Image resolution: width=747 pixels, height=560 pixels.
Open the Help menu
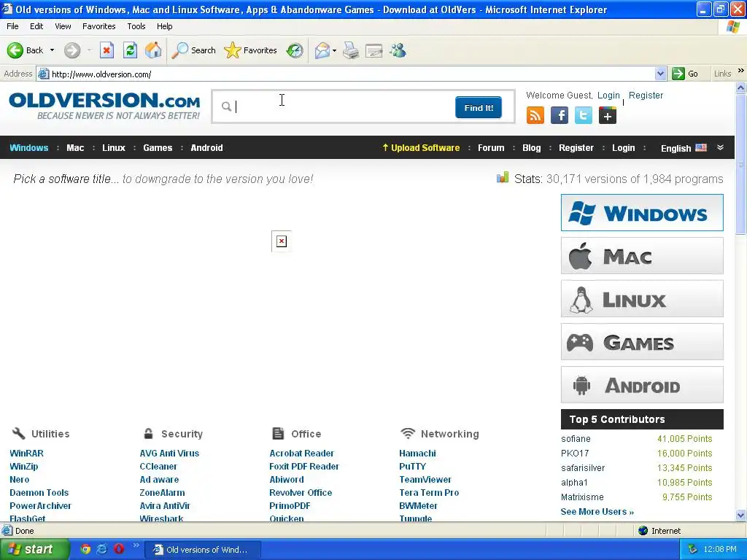[164, 26]
